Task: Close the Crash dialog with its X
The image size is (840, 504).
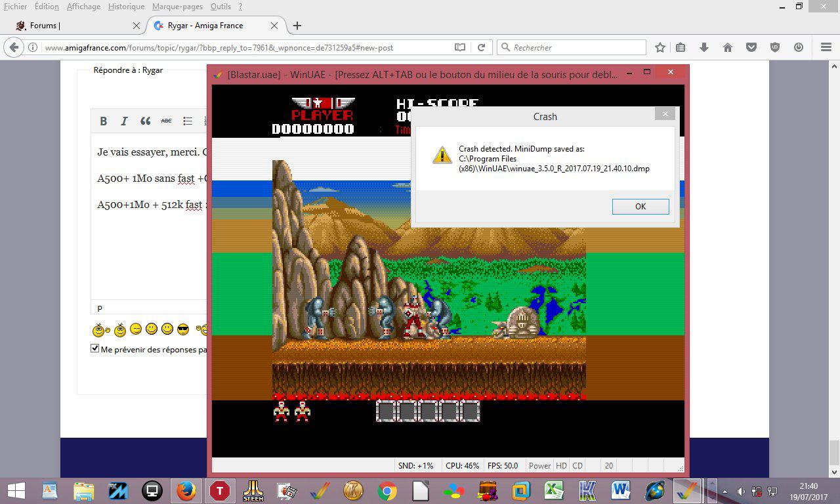Action: [665, 114]
